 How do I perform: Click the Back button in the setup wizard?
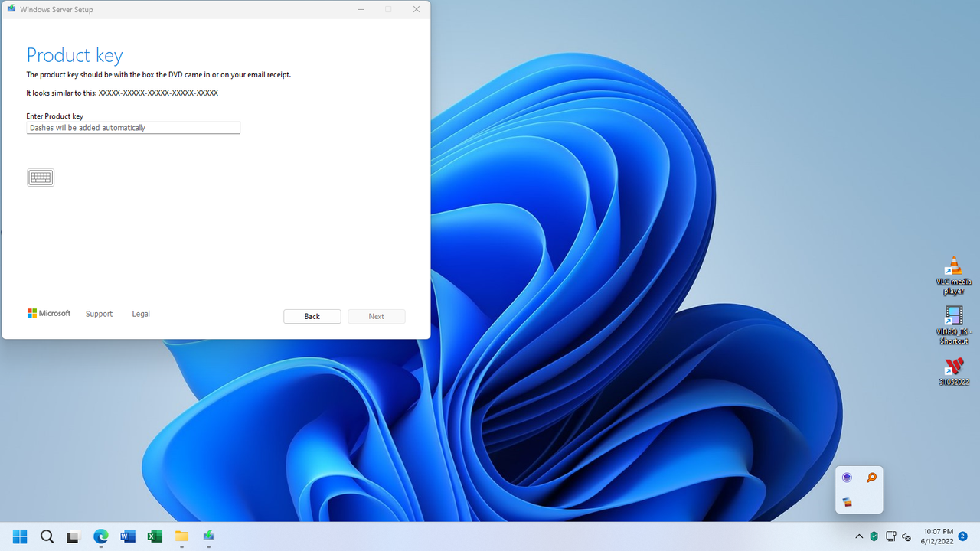pyautogui.click(x=312, y=316)
